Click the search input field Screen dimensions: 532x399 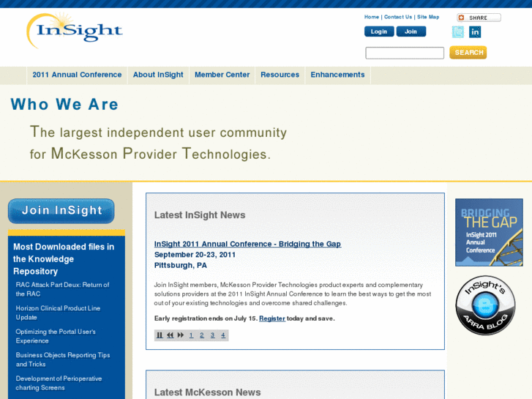[x=405, y=53]
